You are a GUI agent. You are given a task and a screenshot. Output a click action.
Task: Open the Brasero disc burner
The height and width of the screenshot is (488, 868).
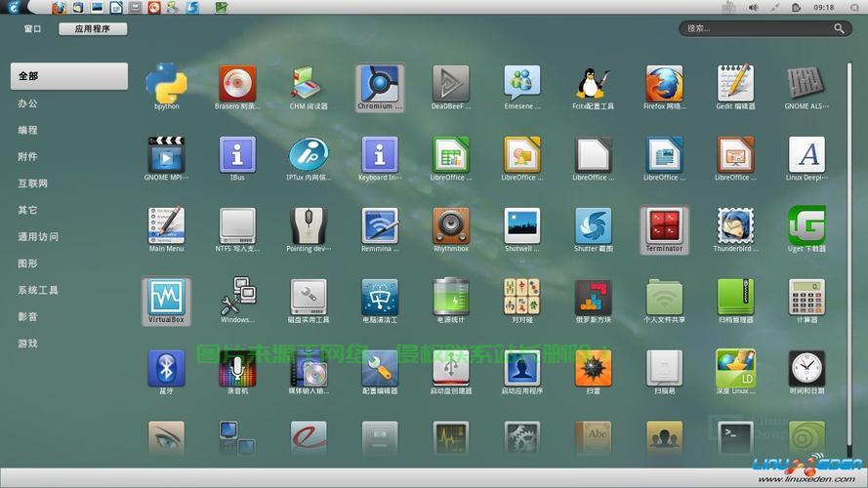point(237,85)
